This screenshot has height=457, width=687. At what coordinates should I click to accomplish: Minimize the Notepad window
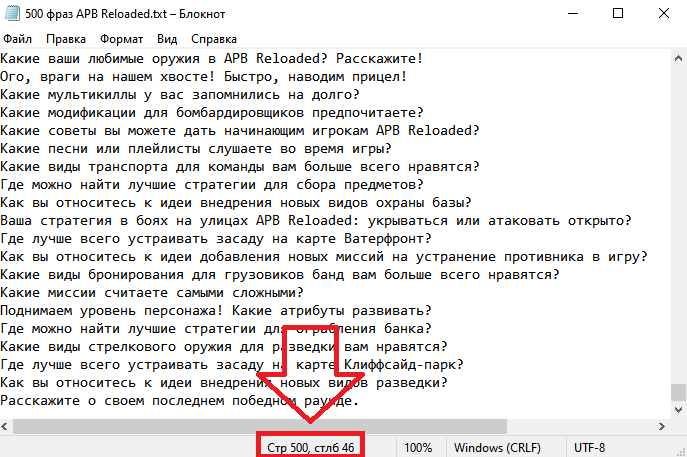(x=573, y=13)
